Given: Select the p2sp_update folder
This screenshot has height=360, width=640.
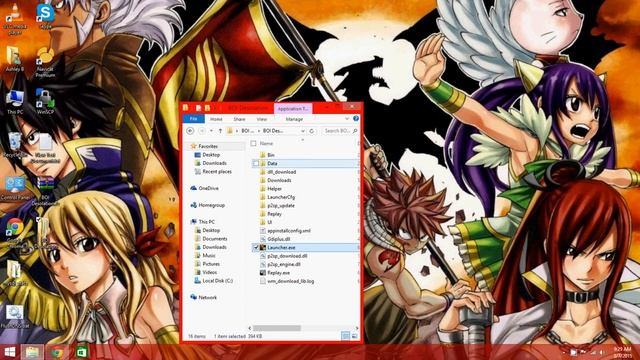Looking at the screenshot, I should coord(281,206).
